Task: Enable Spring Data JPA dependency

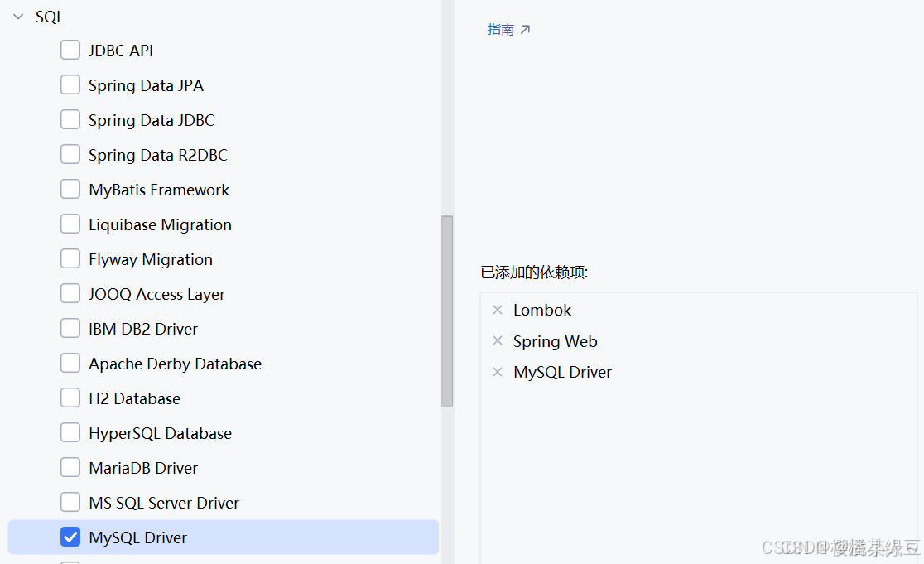Action: coord(70,84)
